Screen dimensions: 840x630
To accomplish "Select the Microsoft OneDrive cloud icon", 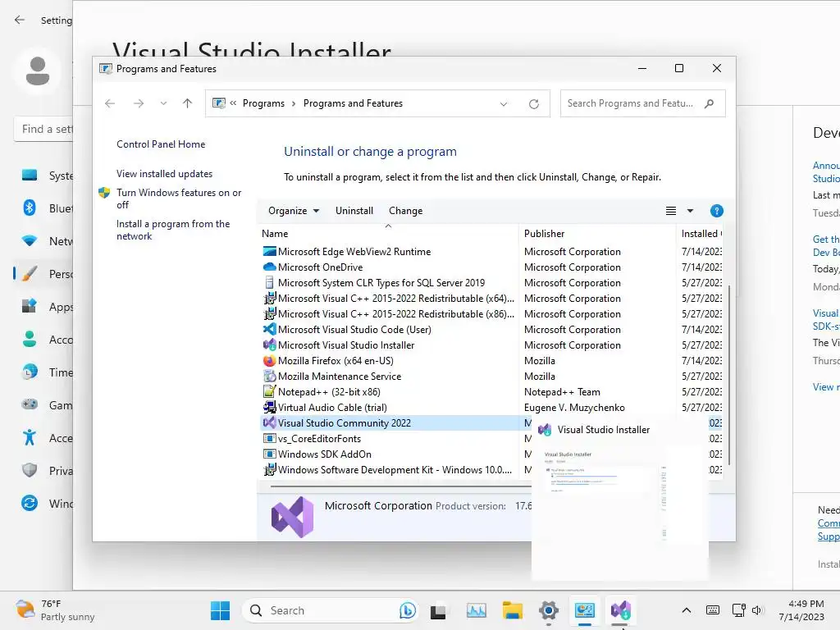I will 269,267.
